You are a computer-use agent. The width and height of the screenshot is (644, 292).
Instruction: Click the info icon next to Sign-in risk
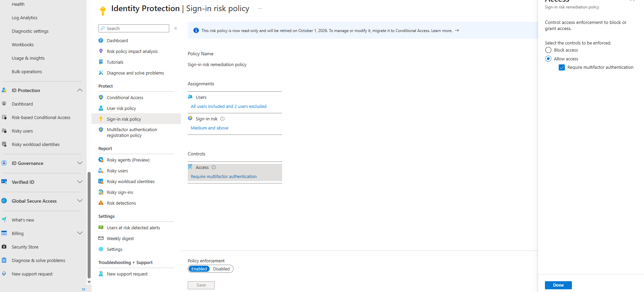point(222,119)
